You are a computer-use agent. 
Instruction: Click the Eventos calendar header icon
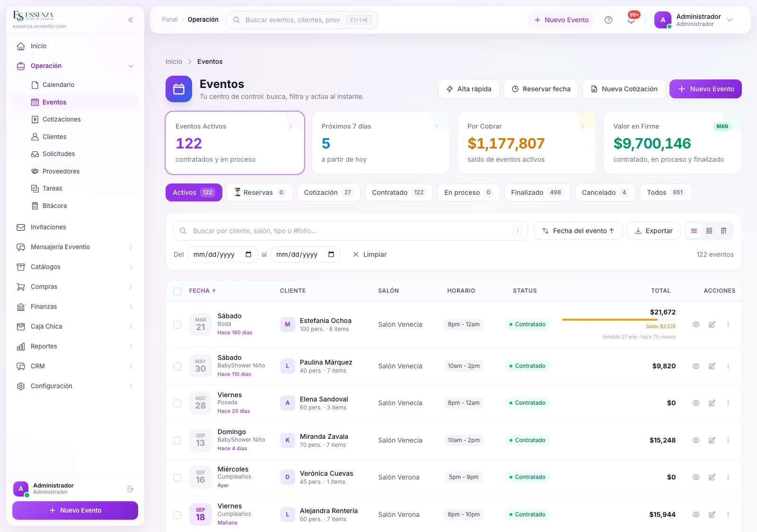(x=179, y=89)
